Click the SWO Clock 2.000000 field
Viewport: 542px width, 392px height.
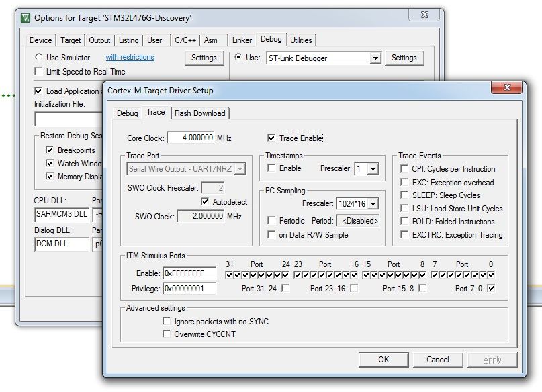tap(201, 217)
